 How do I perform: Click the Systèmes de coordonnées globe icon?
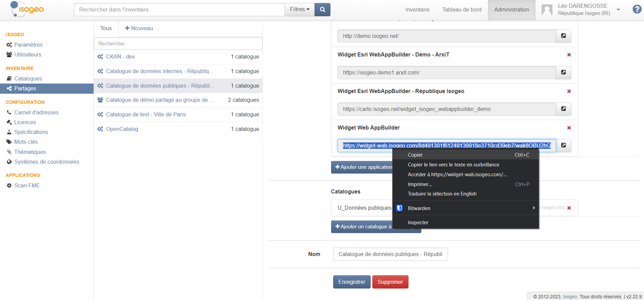click(x=9, y=162)
